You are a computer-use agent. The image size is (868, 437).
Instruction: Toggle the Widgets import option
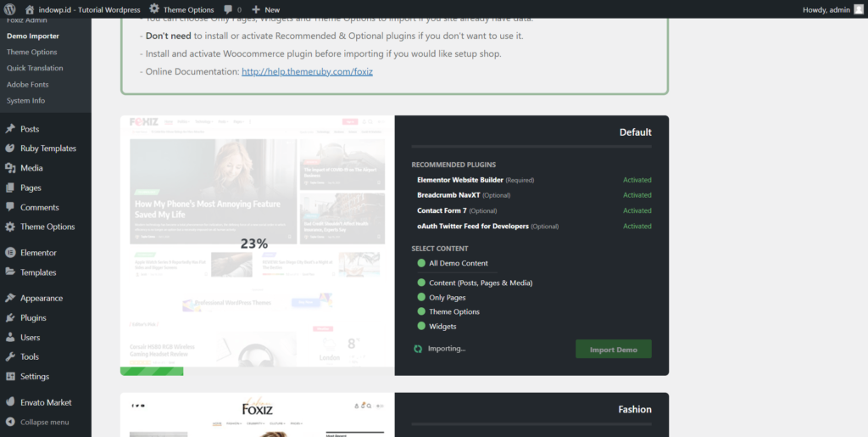(x=421, y=326)
